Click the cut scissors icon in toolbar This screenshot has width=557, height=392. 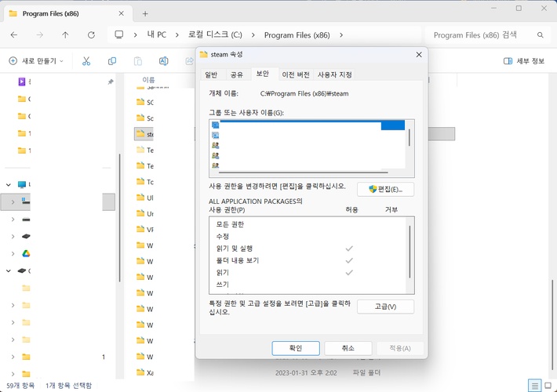[86, 61]
